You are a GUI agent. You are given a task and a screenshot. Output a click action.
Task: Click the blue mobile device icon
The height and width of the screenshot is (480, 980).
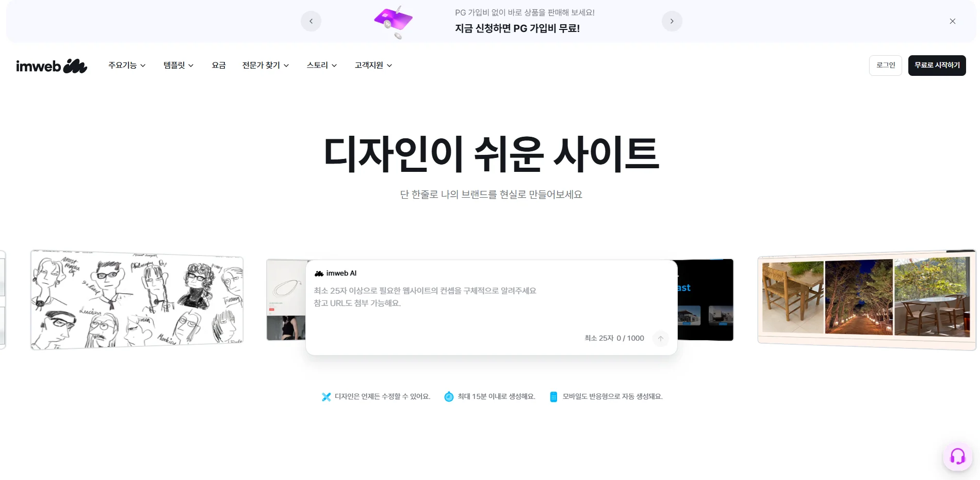(553, 397)
